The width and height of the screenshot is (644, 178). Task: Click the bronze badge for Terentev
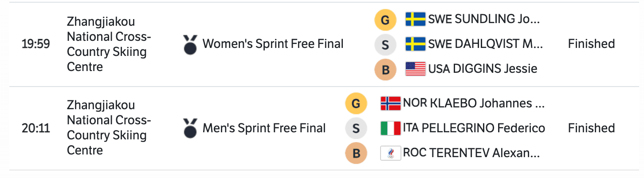coord(356,154)
